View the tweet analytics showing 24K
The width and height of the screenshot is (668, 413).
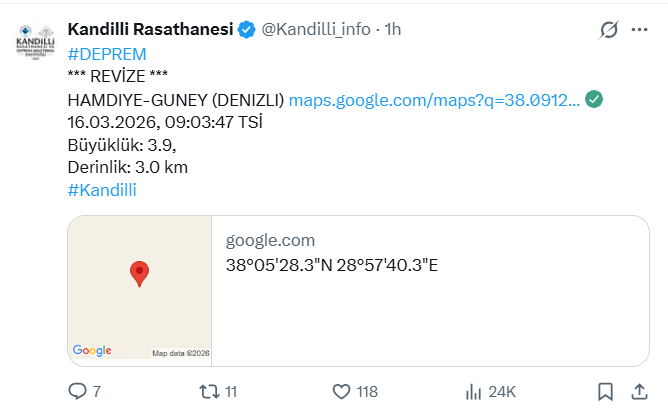click(475, 391)
